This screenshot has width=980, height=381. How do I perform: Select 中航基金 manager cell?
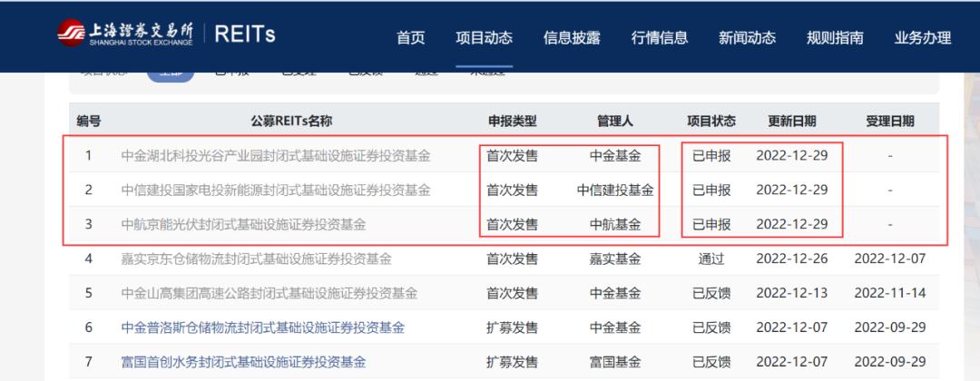[615, 224]
